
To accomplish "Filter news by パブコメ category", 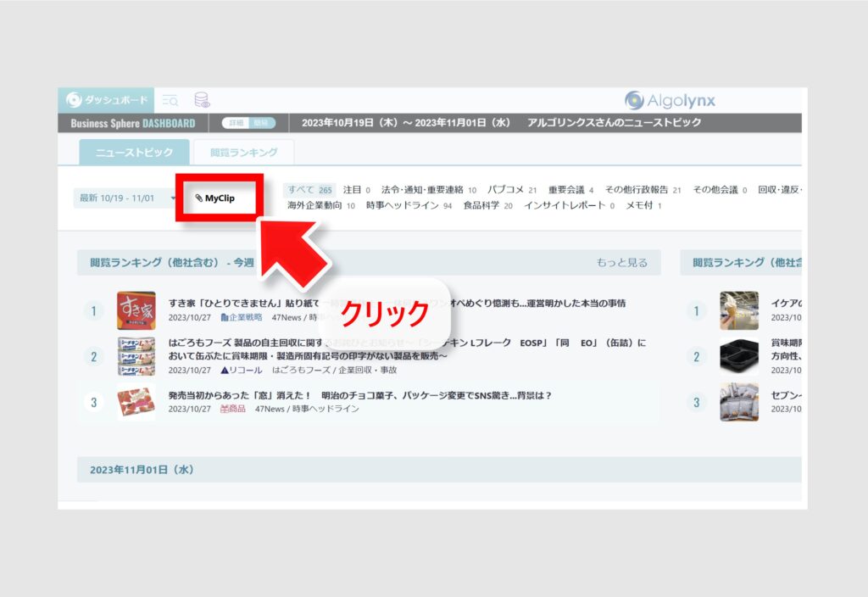I will 512,190.
